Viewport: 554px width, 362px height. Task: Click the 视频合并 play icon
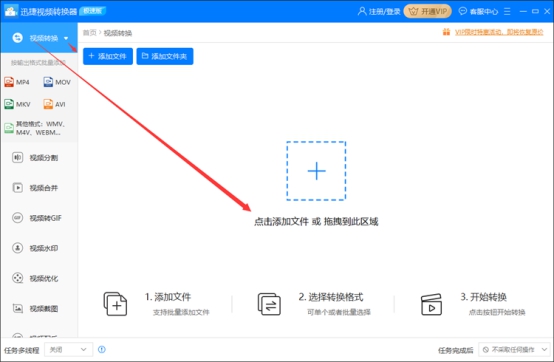click(x=17, y=188)
